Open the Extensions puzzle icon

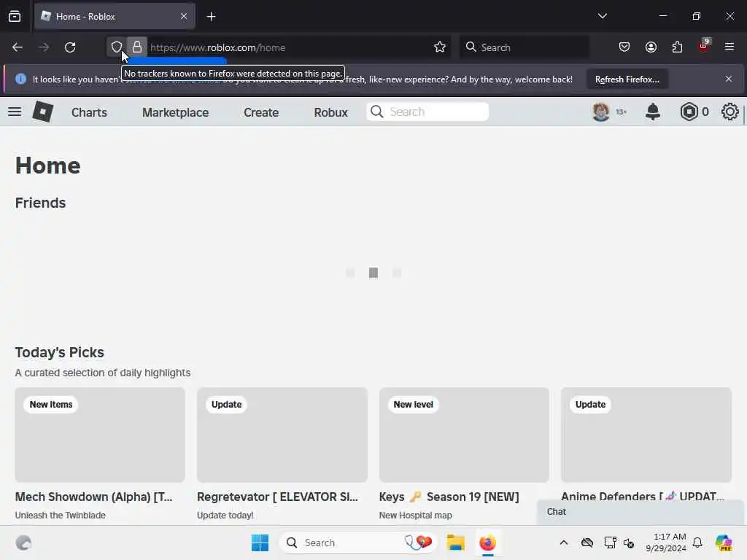[677, 47]
